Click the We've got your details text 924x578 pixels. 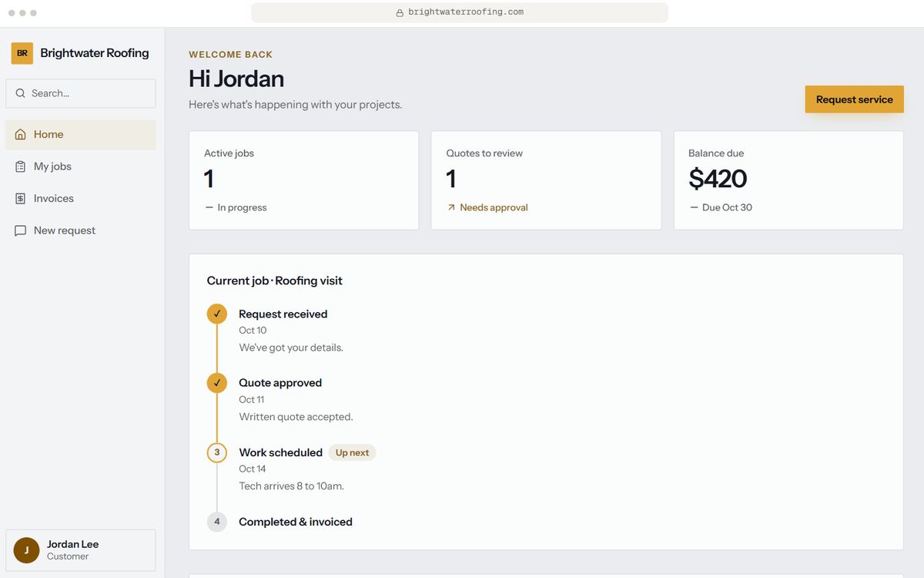[x=291, y=348]
